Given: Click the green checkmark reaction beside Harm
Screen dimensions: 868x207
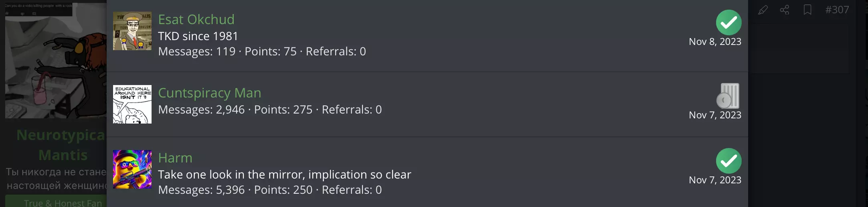Looking at the screenshot, I should coord(728,161).
